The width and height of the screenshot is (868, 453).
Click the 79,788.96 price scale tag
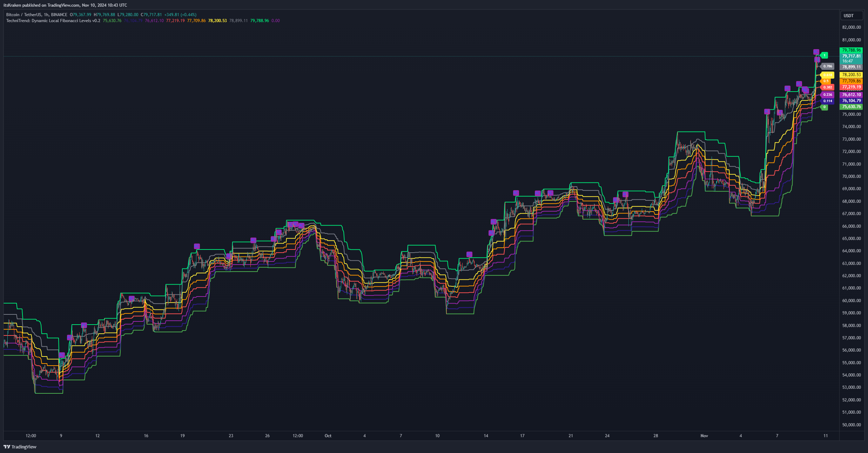(851, 50)
